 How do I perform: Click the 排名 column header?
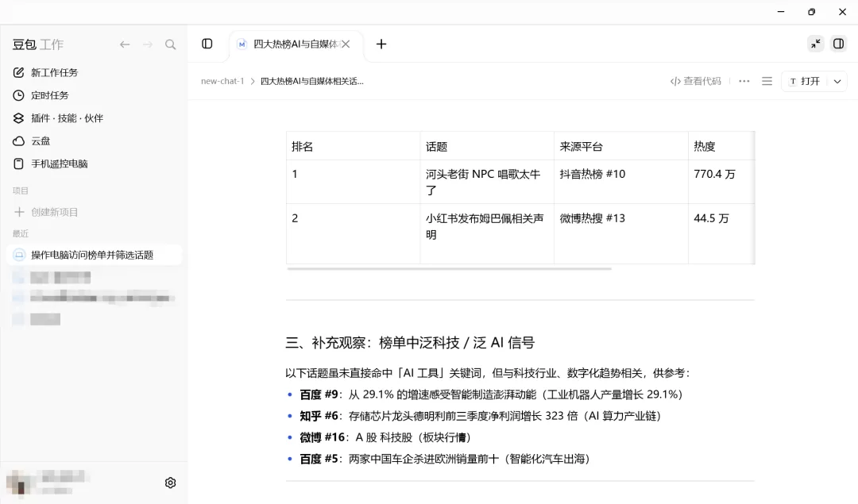(353, 146)
